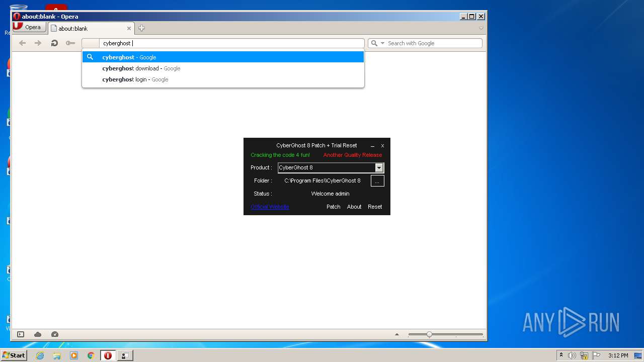Click the Opera icon in the title bar
This screenshot has height=362, width=644.
point(17,16)
